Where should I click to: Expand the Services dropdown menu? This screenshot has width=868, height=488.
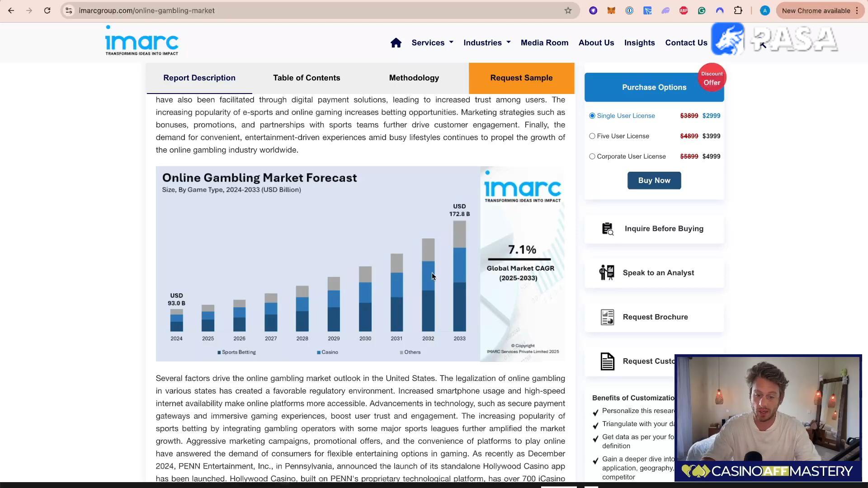tap(432, 42)
